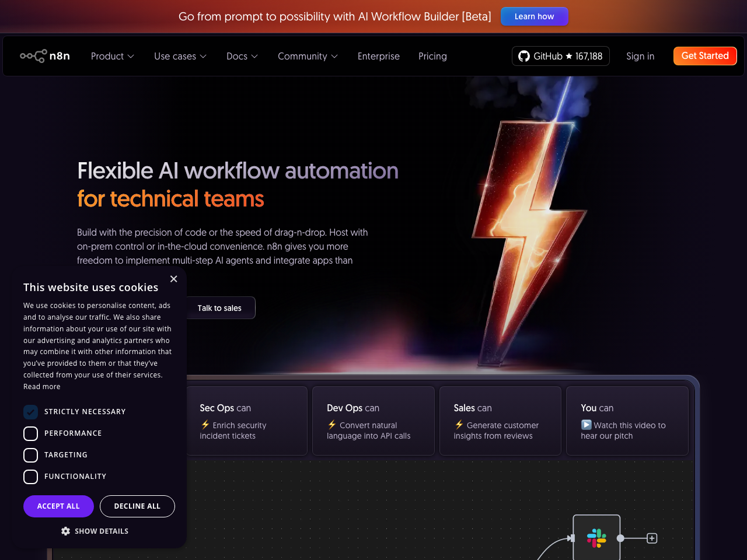Screen dimensions: 747x560
Task: Enable the Targeting cookies checkbox
Action: (x=30, y=455)
